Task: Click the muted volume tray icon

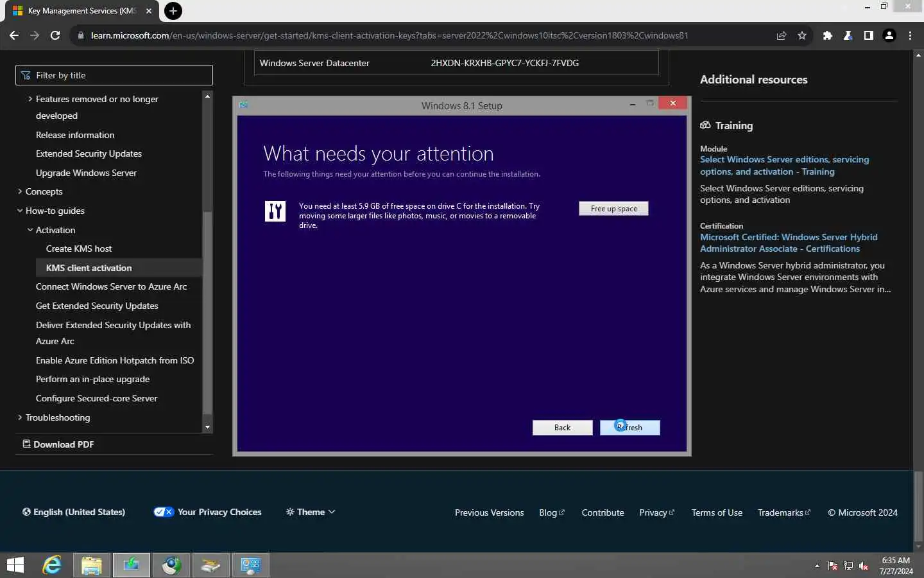Action: coord(864,566)
